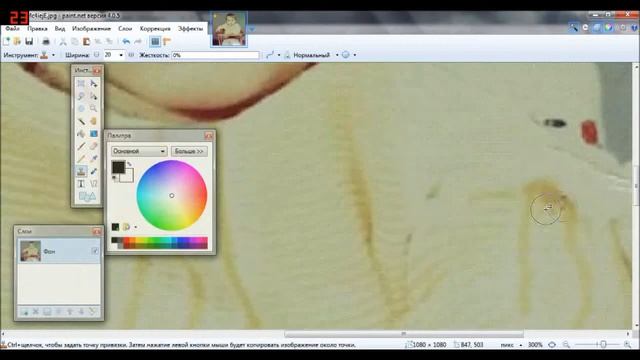Image resolution: width=640 pixels, height=360 pixels.
Task: Click inside the Жесткость hardness slider
Action: coord(215,55)
